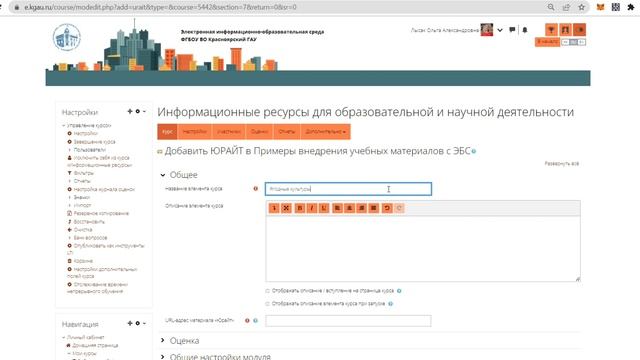Open Фильтры in settings tree
This screenshot has width=640, height=360.
point(83,173)
